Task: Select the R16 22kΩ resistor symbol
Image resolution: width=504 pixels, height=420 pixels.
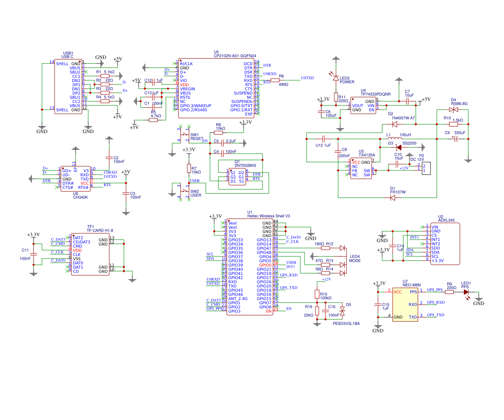Action: [x=317, y=311]
